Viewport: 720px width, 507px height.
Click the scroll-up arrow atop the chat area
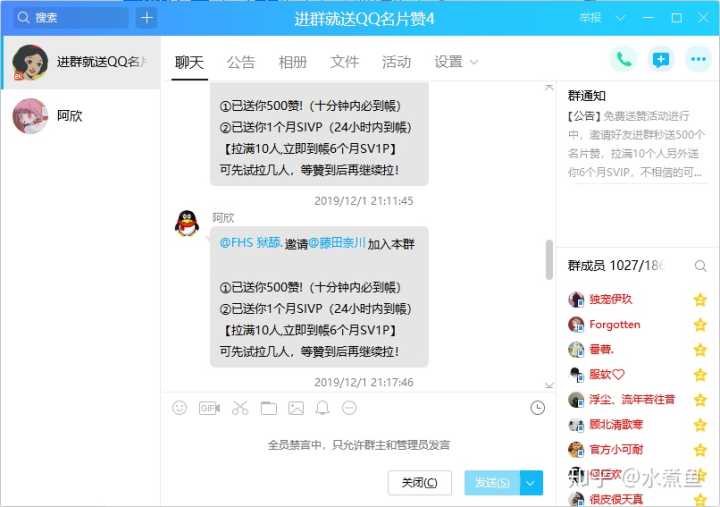[549, 87]
